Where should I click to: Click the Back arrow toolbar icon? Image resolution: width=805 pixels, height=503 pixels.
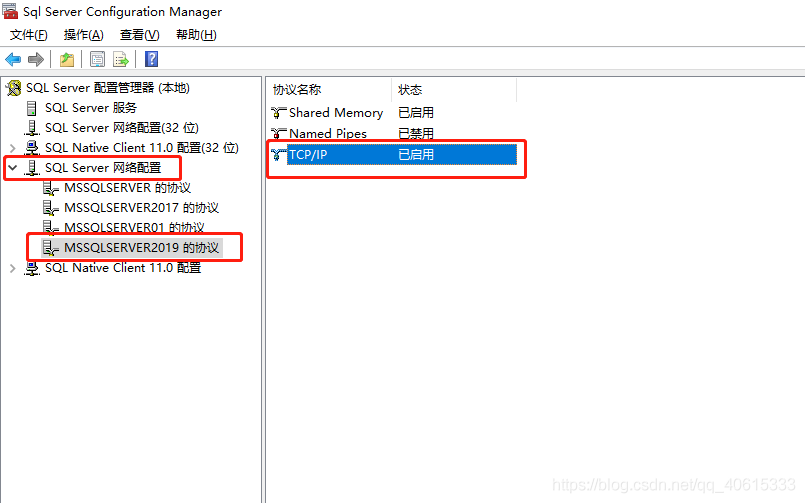[13, 60]
